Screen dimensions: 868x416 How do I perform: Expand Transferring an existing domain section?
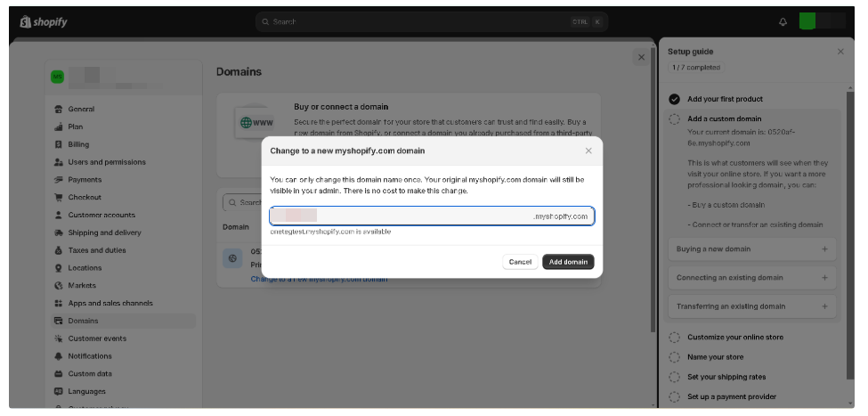click(824, 306)
